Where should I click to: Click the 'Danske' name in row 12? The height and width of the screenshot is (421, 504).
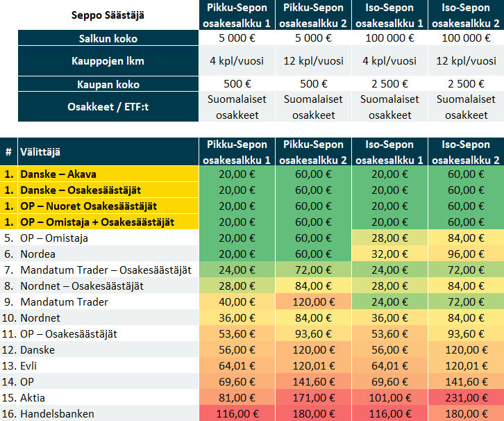37,350
